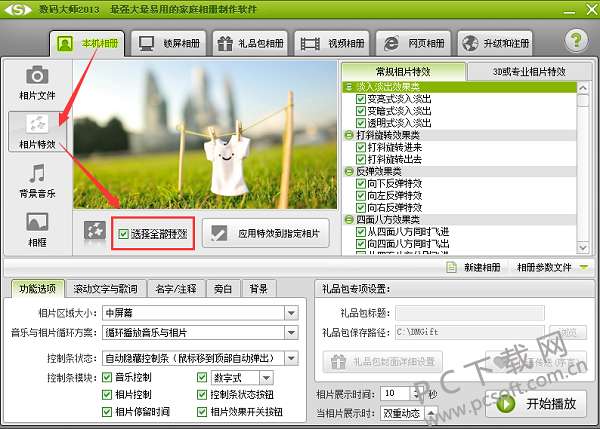Open the 相册参数文件 dropdown arrow
This screenshot has width=600, height=429.
[584, 267]
